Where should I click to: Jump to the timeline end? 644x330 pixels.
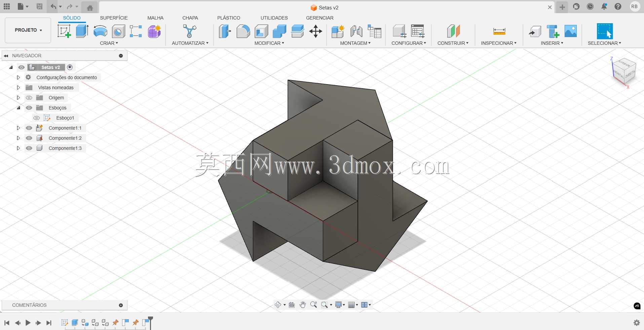(x=49, y=323)
